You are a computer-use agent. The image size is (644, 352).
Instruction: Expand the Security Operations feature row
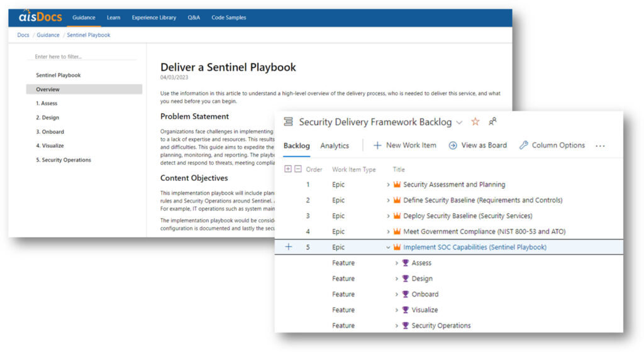[396, 326]
